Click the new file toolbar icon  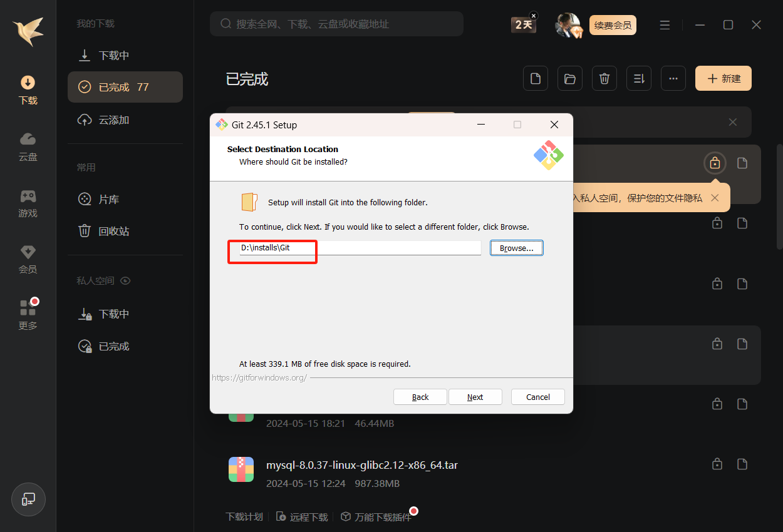(x=536, y=78)
